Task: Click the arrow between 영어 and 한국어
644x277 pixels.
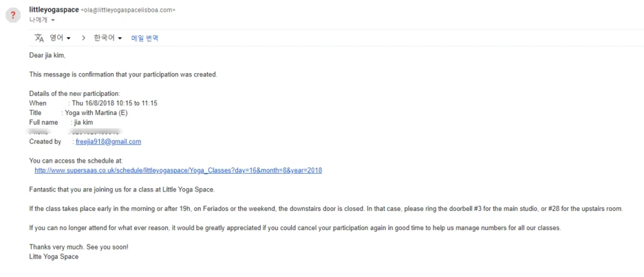Action: [x=83, y=38]
